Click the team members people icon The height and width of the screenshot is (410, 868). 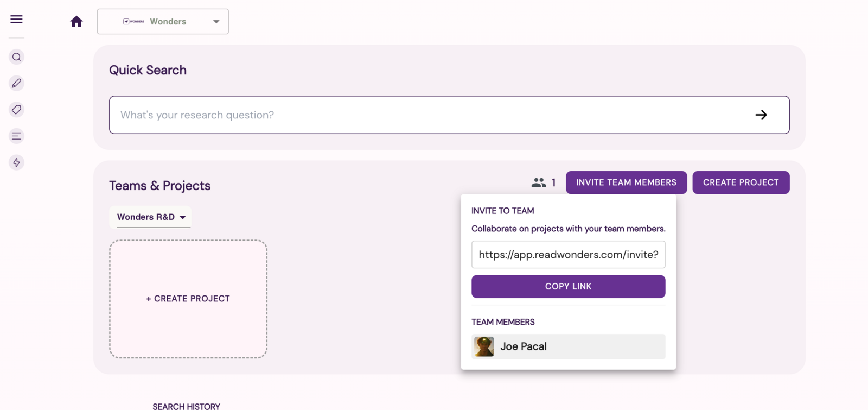coord(539,182)
